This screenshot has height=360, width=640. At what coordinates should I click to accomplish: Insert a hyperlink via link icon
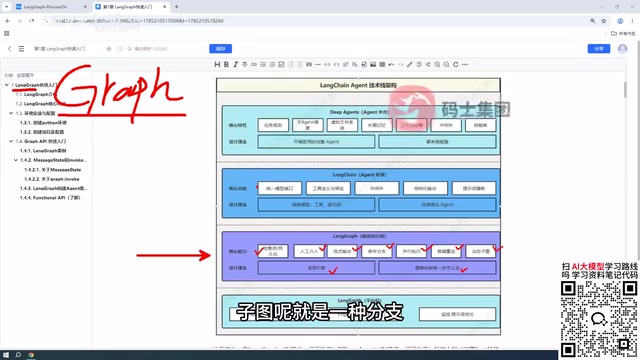pyautogui.click(x=254, y=64)
